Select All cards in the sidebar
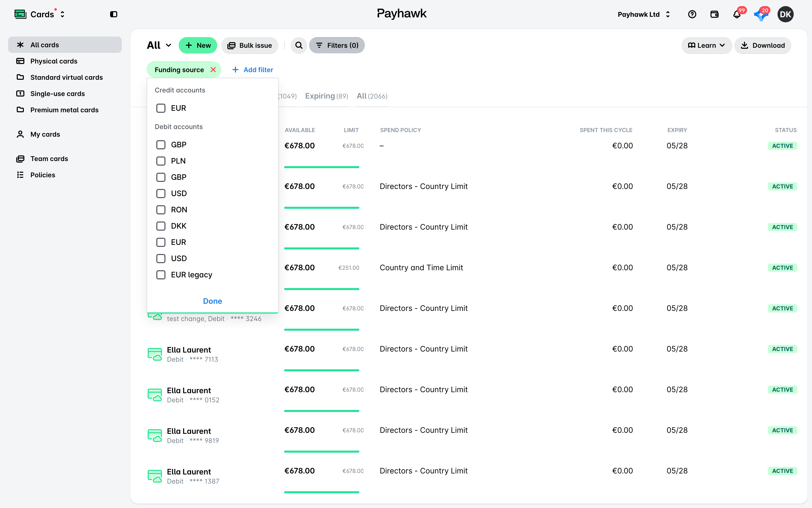Viewport: 812px width, 508px height. 65,45
